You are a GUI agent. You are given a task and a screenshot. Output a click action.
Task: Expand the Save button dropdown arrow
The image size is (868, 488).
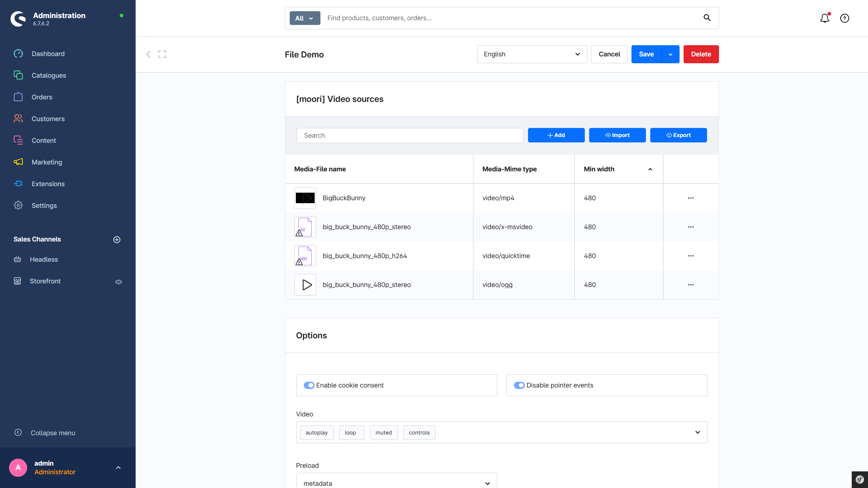[x=671, y=54]
